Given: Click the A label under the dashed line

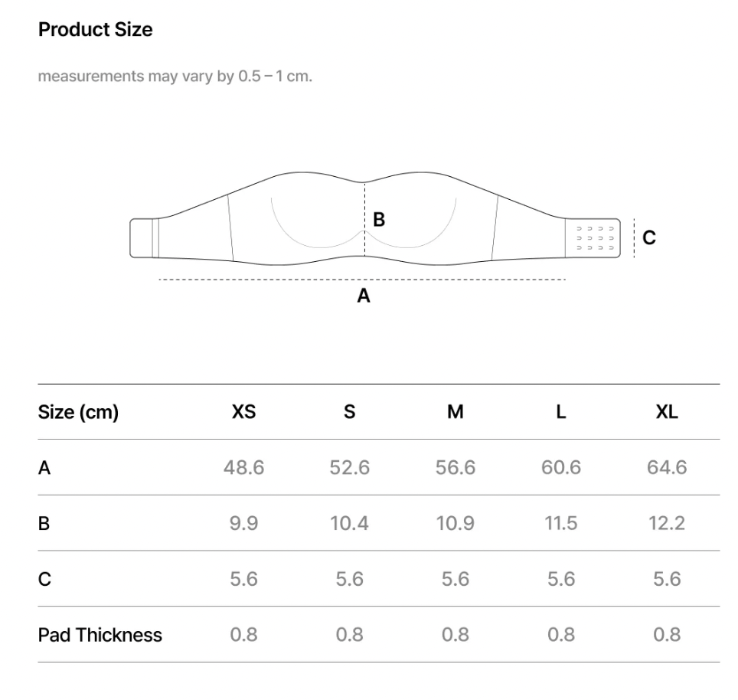Looking at the screenshot, I should tap(364, 296).
